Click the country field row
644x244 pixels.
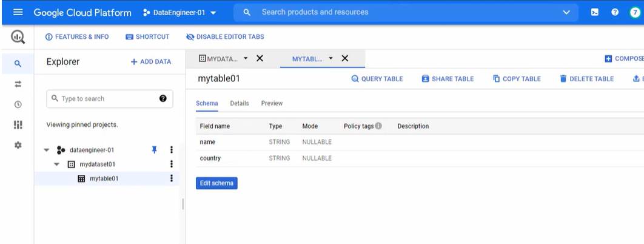click(420, 158)
